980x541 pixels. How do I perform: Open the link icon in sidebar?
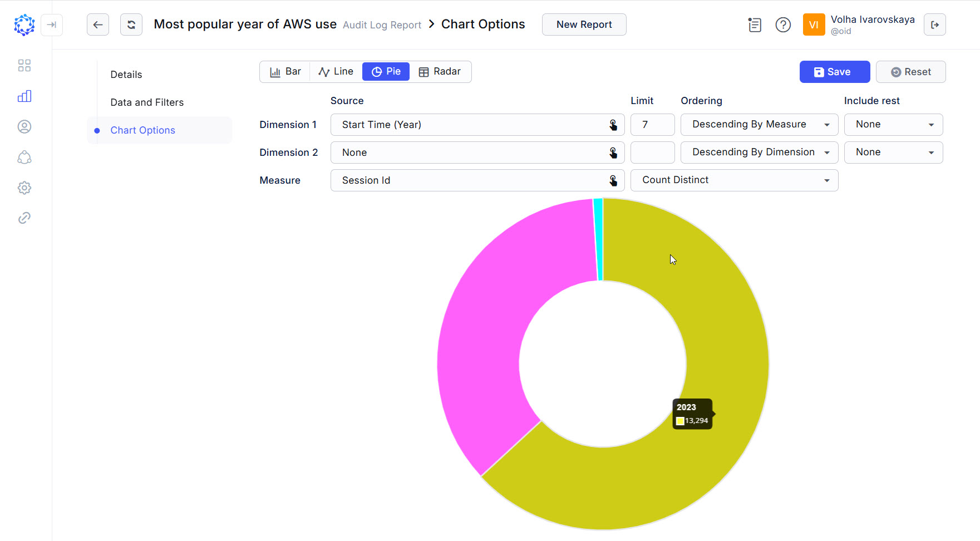(24, 218)
